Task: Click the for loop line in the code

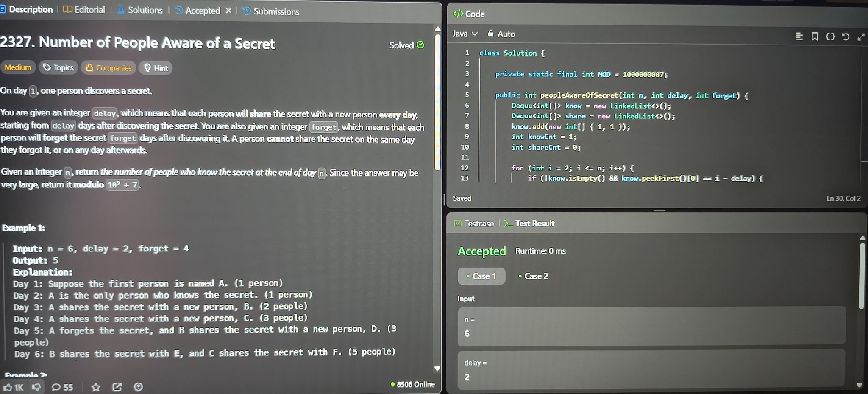Action: coord(573,168)
